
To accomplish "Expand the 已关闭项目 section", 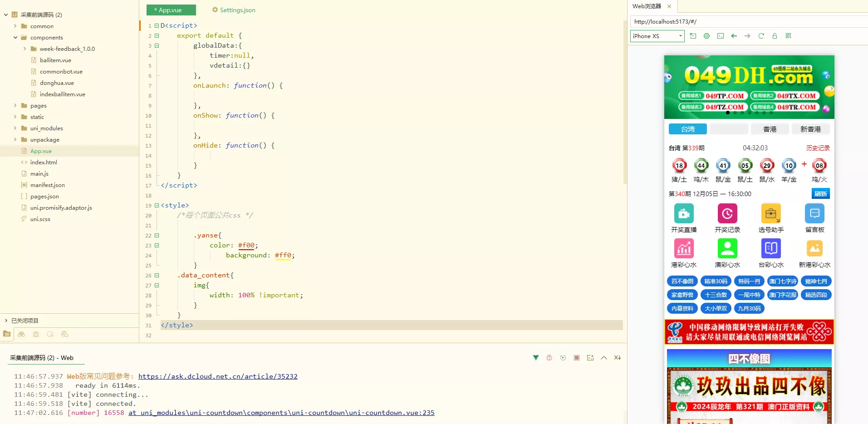I will (6, 320).
